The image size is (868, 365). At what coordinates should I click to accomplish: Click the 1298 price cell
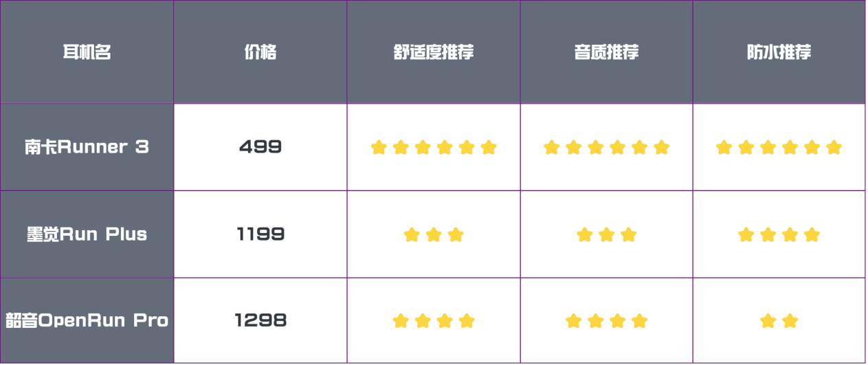pyautogui.click(x=260, y=320)
